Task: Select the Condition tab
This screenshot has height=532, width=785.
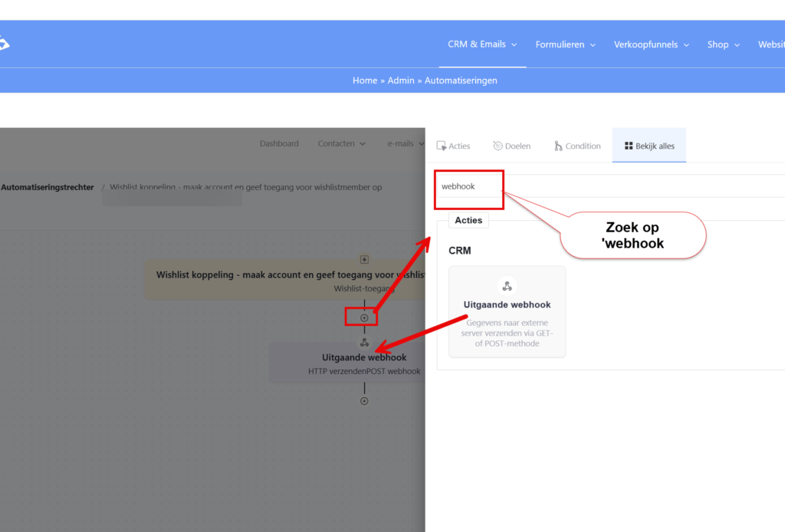Action: click(576, 146)
